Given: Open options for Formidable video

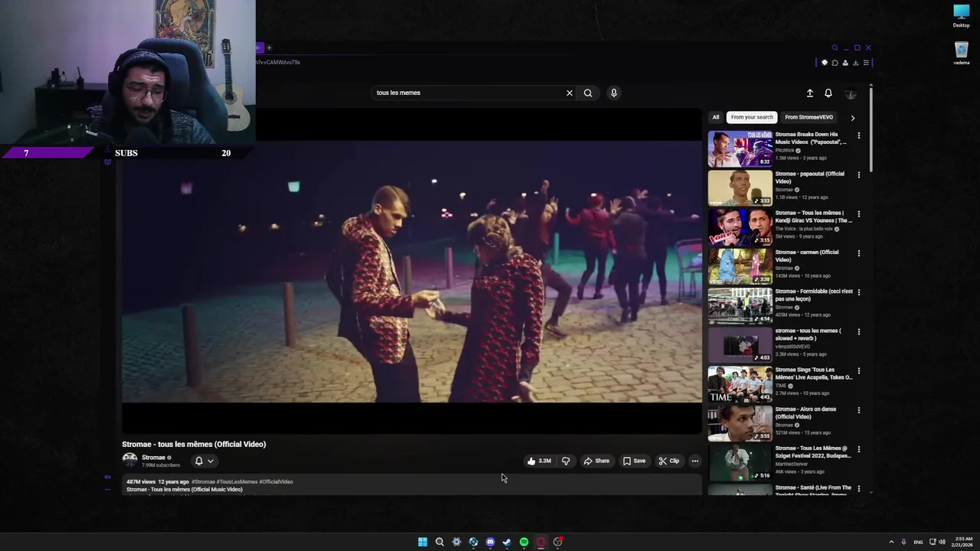Looking at the screenshot, I should coord(858,292).
